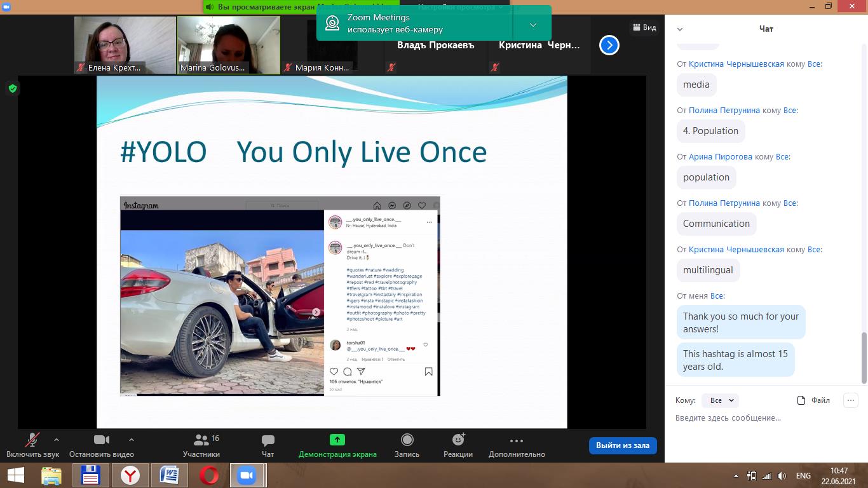Open chat more-options ellipsis button
Image resolution: width=868 pixels, height=488 pixels.
tap(850, 400)
